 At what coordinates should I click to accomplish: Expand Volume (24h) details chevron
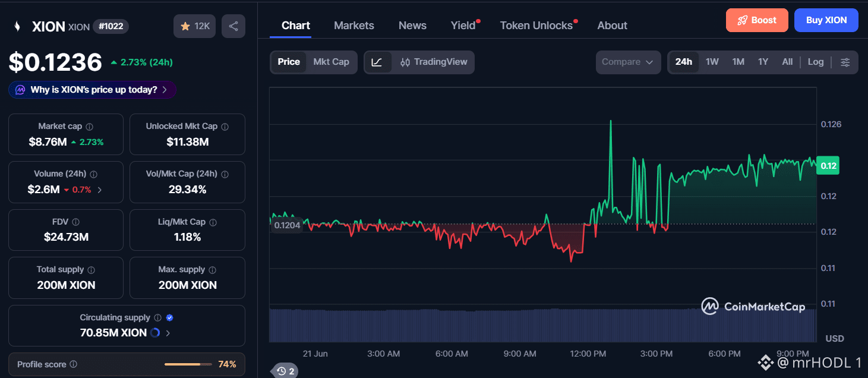(x=99, y=190)
